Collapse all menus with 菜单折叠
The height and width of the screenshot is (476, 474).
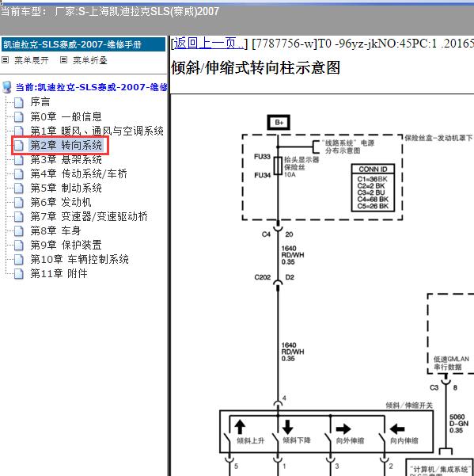pos(89,60)
